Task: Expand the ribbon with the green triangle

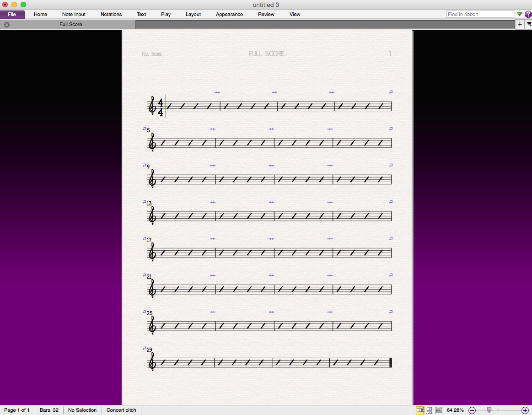Action: pyautogui.click(x=520, y=14)
